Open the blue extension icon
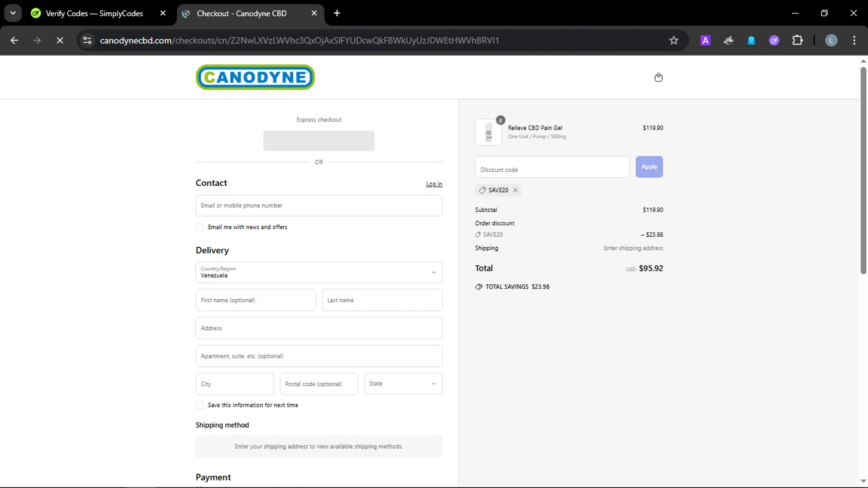This screenshot has width=868, height=488. (x=751, y=41)
